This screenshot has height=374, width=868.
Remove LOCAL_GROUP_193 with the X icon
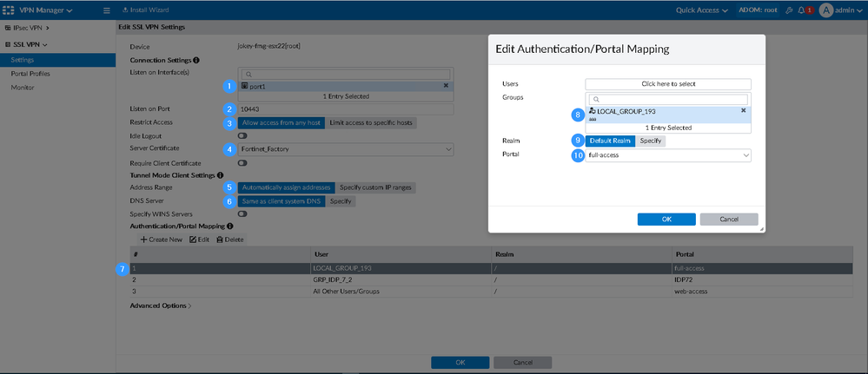click(x=743, y=111)
